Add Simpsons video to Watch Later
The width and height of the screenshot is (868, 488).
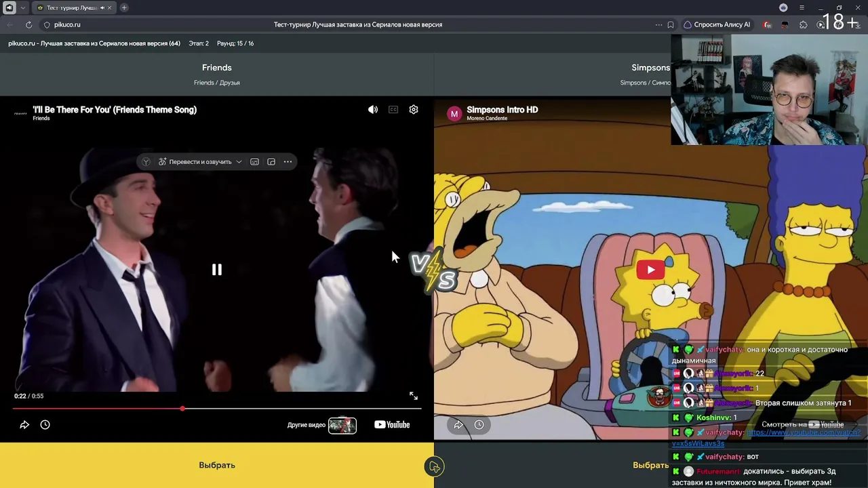point(479,425)
